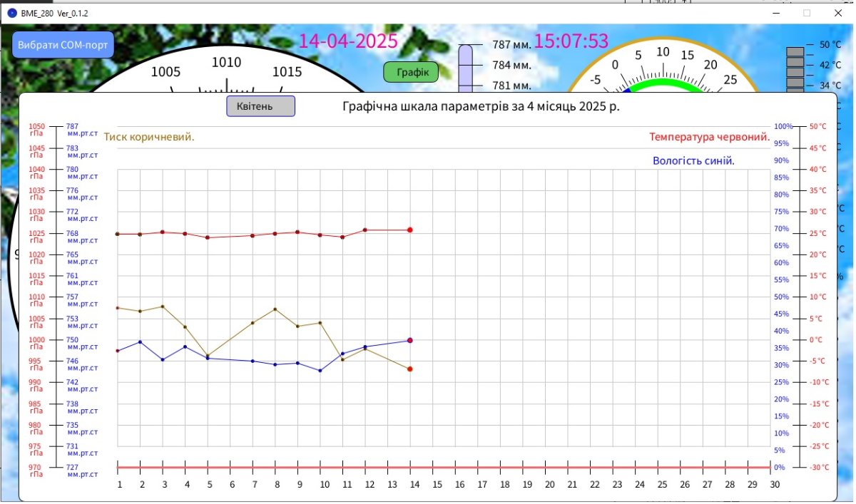This screenshot has height=504, width=856.
Task: Click the blue pressure column beside 787 мм
Action: 465,68
